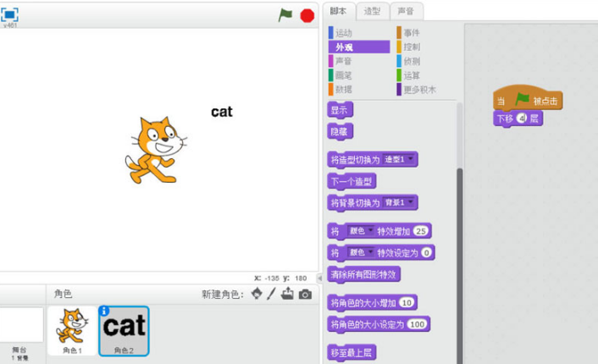Select the 角色2 cat text sprite thumbnail
The height and width of the screenshot is (364, 598).
click(x=124, y=331)
